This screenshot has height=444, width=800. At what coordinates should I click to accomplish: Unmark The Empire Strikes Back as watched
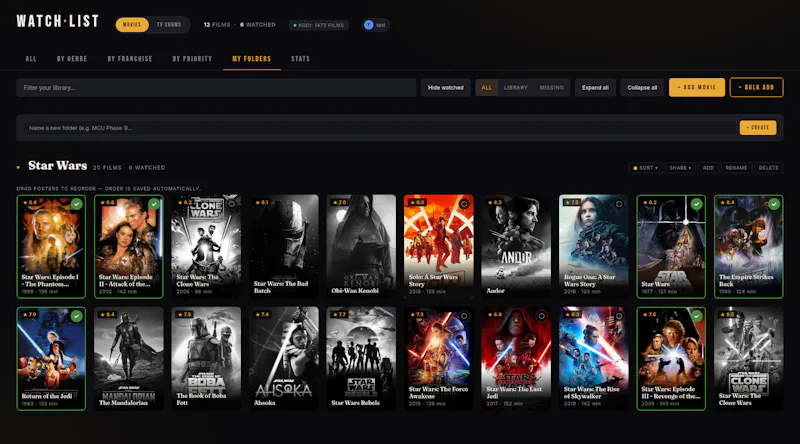click(x=774, y=204)
